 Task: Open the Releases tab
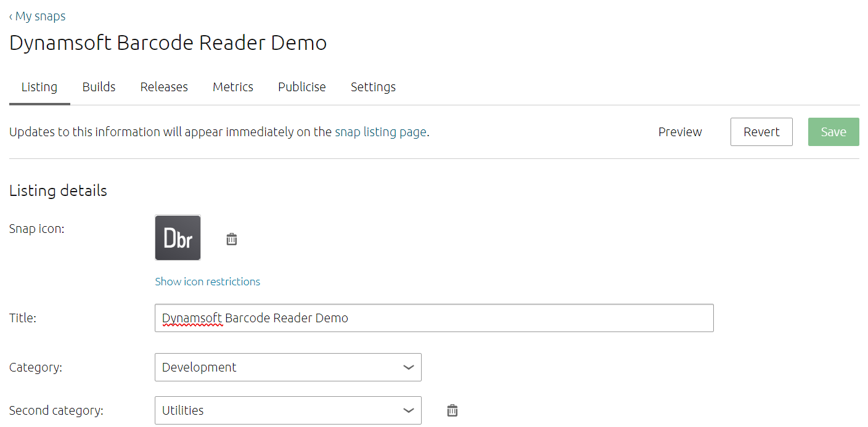click(164, 87)
